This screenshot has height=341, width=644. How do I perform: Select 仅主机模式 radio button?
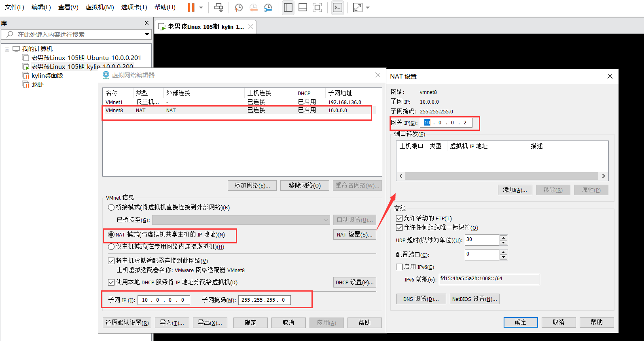pyautogui.click(x=111, y=247)
